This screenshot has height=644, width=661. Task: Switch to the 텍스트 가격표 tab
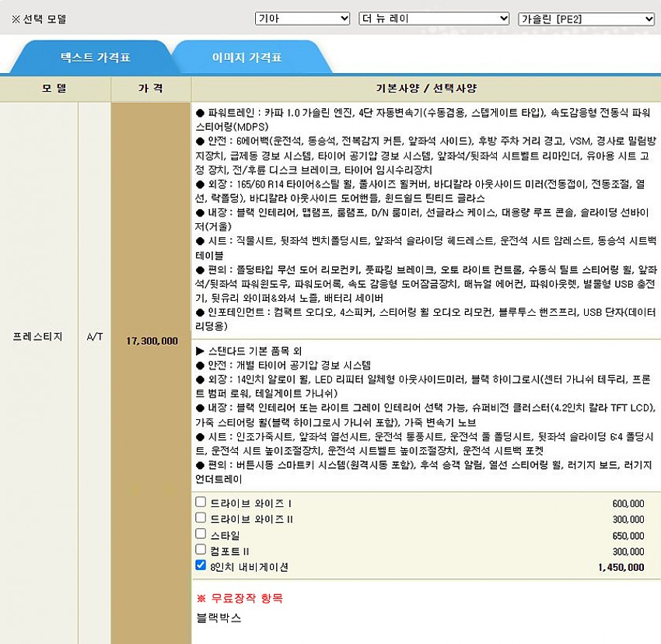pyautogui.click(x=96, y=58)
